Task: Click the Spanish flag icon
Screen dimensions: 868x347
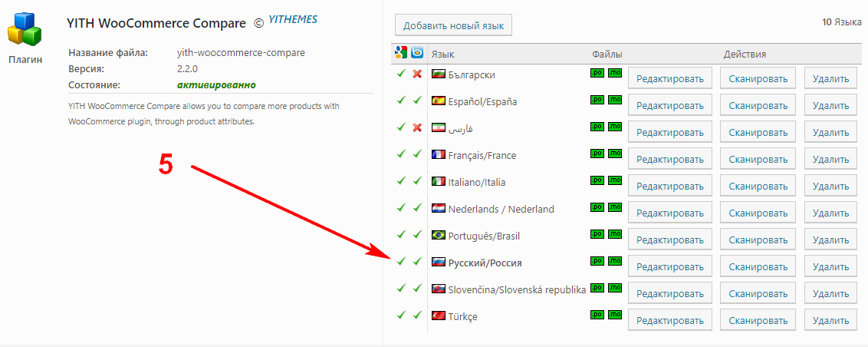Action: click(439, 101)
